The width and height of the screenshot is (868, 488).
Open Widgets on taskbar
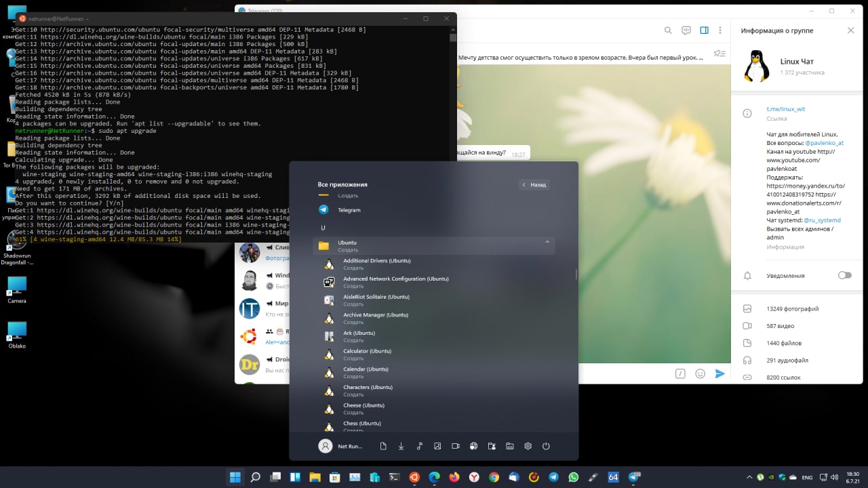pyautogui.click(x=296, y=477)
